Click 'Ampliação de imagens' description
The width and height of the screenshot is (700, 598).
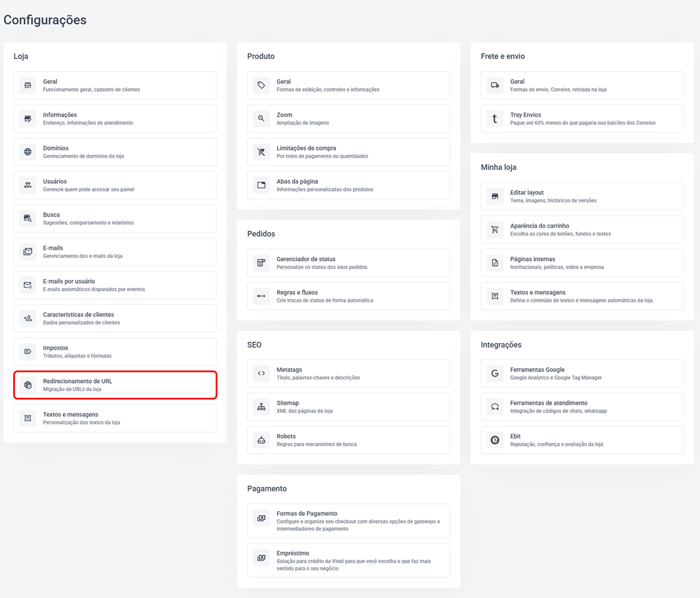pos(303,123)
